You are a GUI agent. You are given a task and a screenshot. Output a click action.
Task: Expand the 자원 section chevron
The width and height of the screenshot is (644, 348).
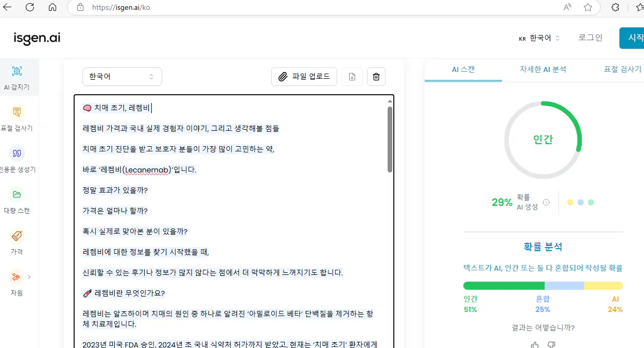click(29, 276)
